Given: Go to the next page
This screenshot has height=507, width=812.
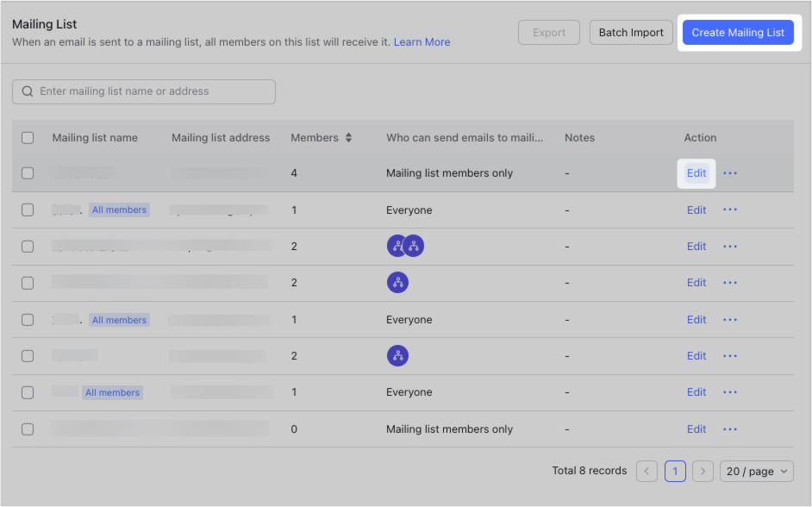Looking at the screenshot, I should pyautogui.click(x=703, y=471).
